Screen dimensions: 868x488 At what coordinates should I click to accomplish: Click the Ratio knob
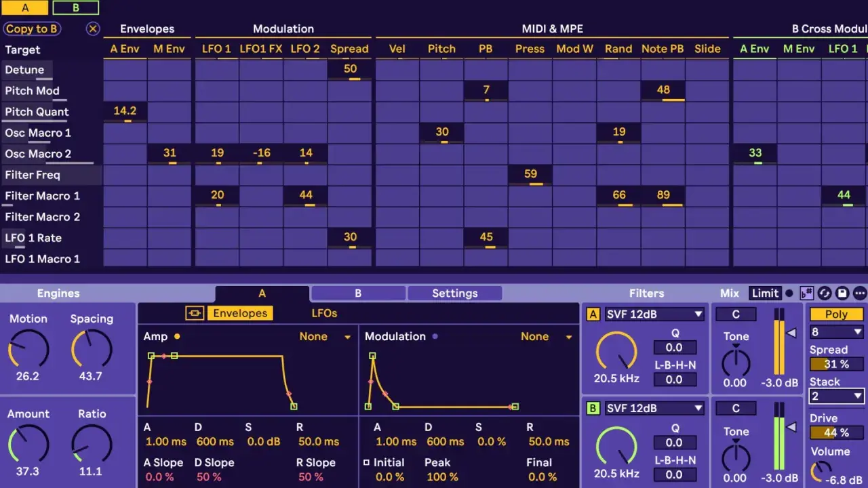tap(92, 445)
